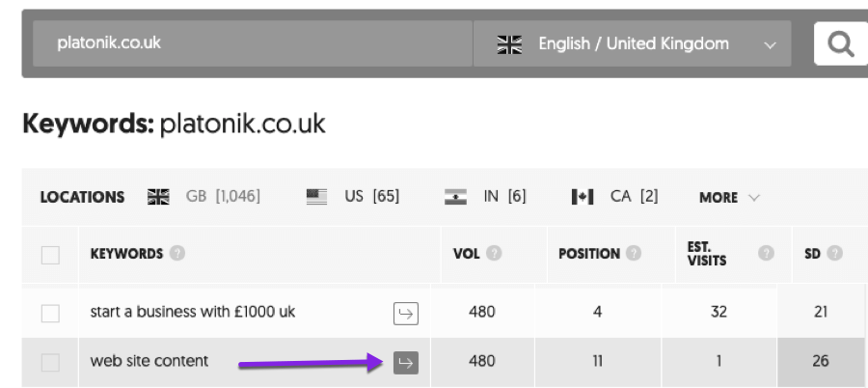Expand the MORE locations dropdown

point(729,197)
